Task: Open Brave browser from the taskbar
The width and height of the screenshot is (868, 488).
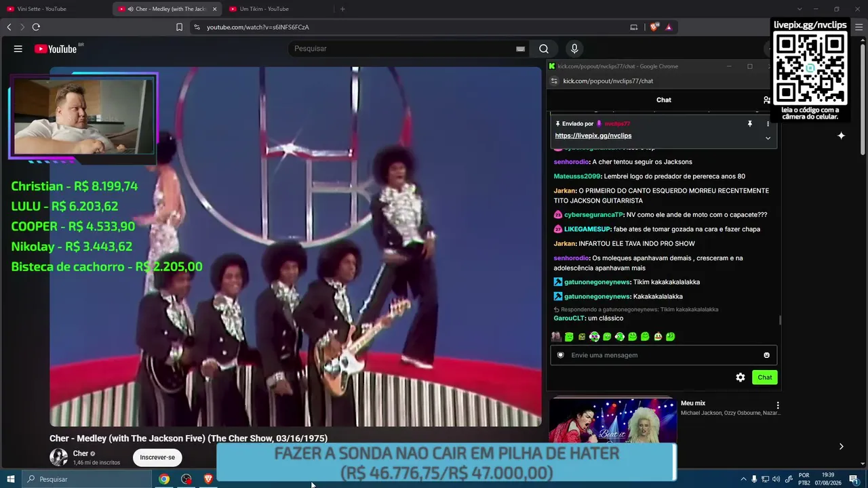Action: pos(208,479)
